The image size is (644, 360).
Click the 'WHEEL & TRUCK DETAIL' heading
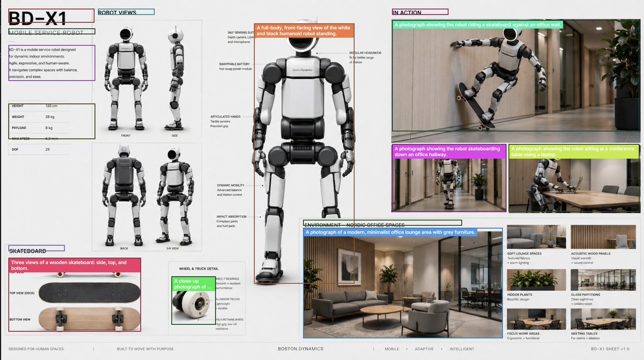(x=199, y=269)
